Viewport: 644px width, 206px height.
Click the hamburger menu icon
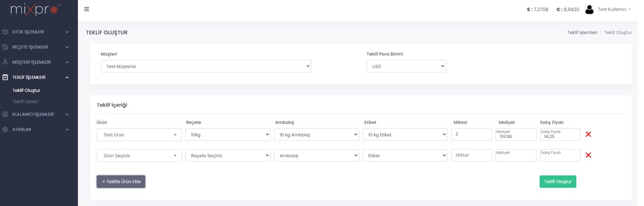click(87, 9)
